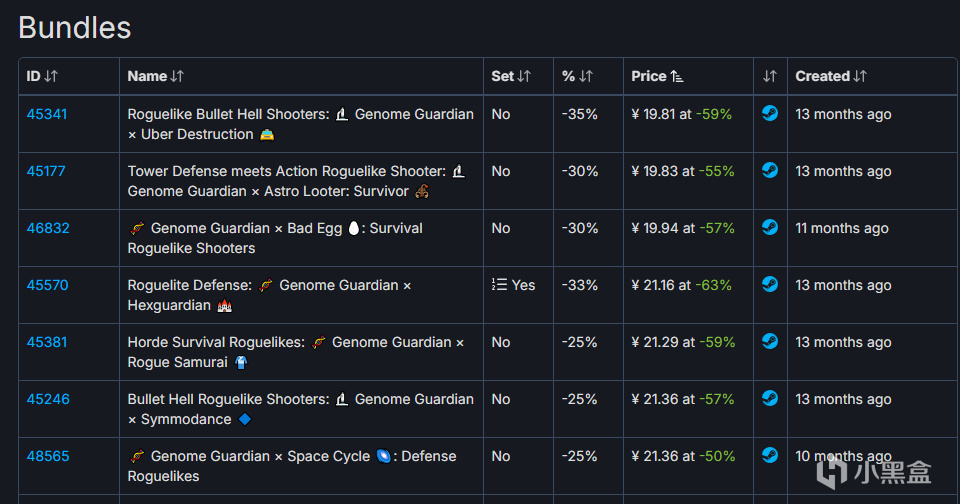Open bundle ID 45341 link
Viewport: 960px width, 504px height.
pyautogui.click(x=47, y=114)
